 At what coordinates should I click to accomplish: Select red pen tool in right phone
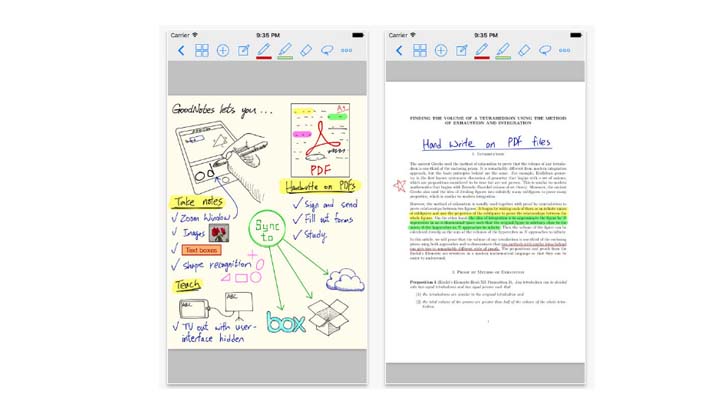click(x=482, y=51)
